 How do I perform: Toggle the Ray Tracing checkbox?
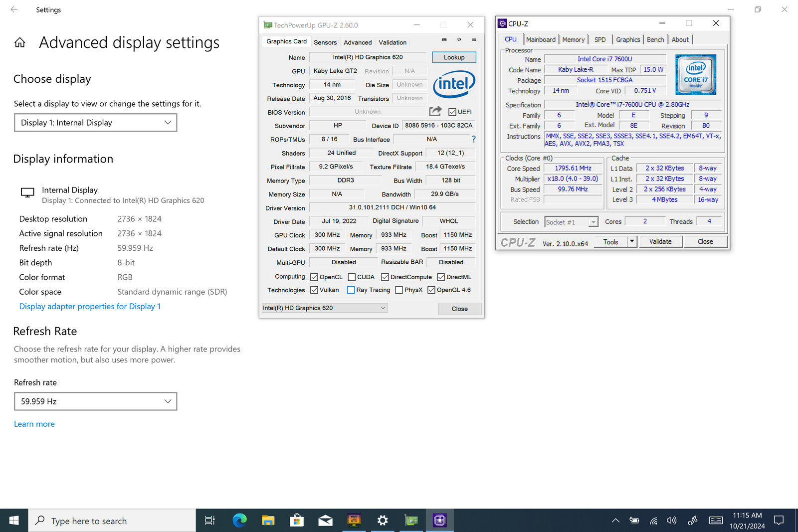pos(351,290)
